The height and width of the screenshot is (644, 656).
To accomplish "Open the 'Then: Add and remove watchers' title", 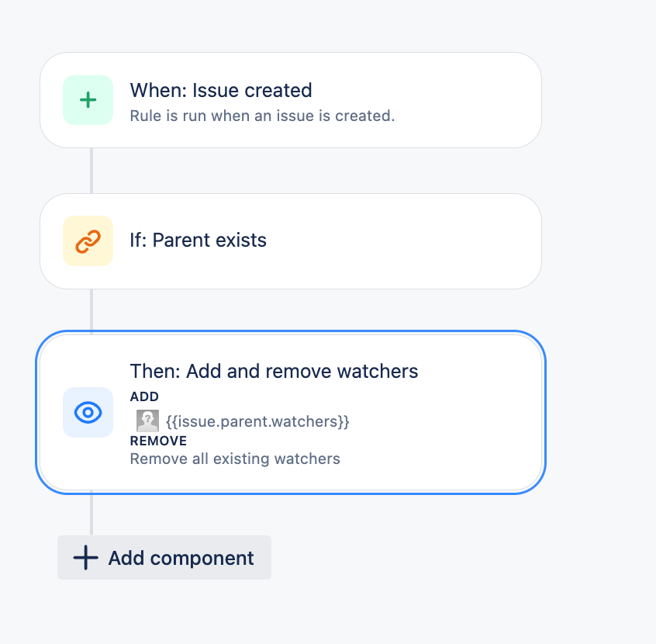I will (274, 371).
